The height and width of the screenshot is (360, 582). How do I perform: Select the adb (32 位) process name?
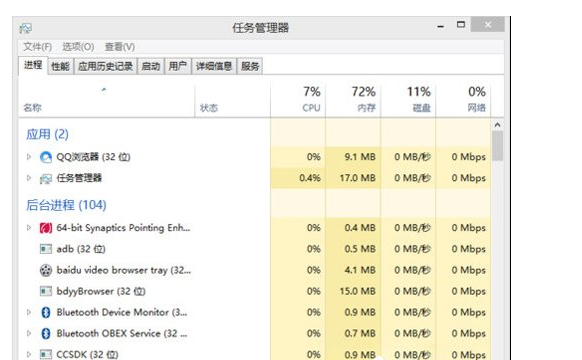81,249
